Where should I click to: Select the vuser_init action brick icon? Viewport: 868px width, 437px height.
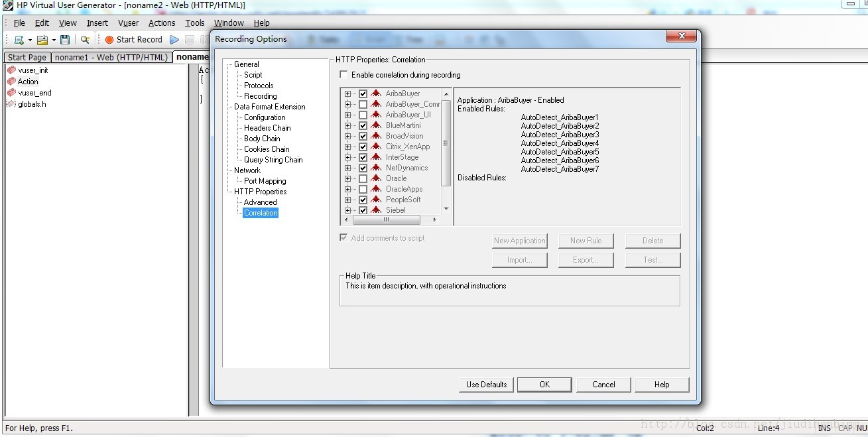[x=11, y=70]
